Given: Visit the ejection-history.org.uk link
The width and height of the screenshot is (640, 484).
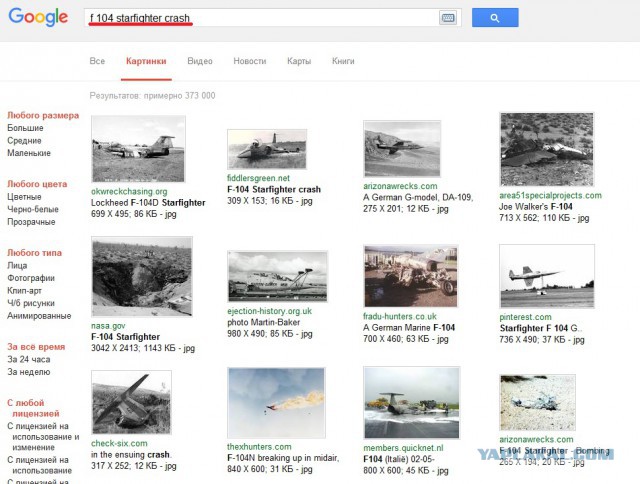Looking at the screenshot, I should click(x=269, y=311).
